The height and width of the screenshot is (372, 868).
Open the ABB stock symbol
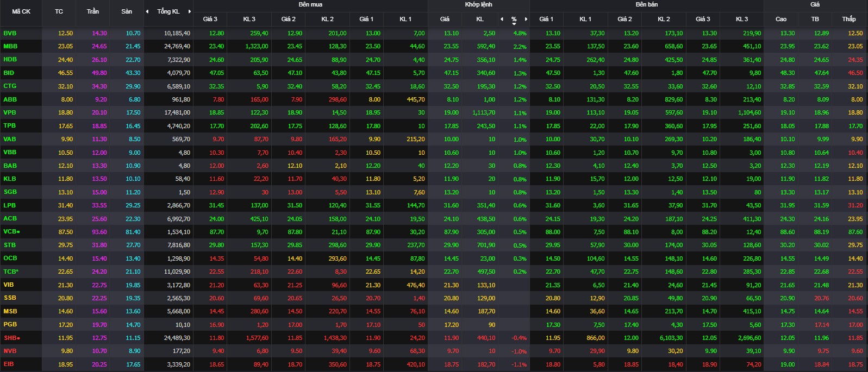pos(10,99)
